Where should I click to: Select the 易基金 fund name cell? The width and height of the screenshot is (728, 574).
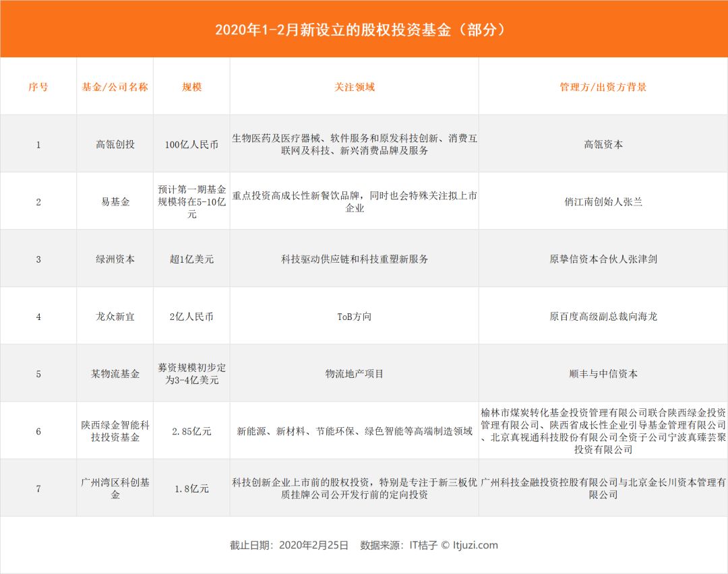coord(115,201)
